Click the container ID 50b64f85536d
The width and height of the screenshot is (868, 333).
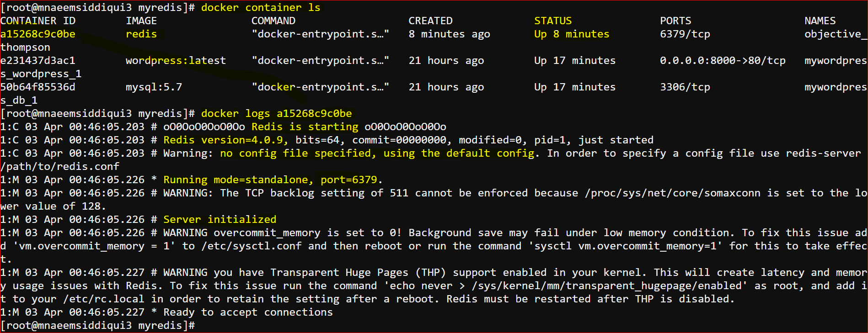coord(38,87)
